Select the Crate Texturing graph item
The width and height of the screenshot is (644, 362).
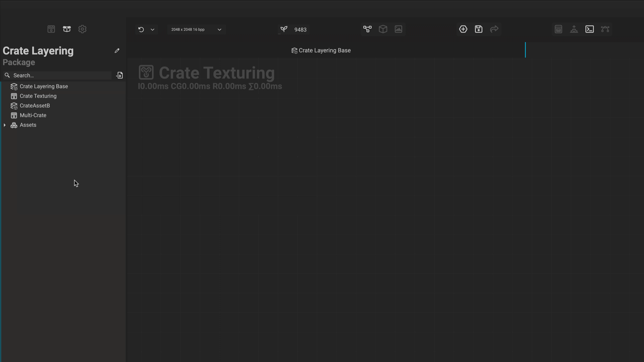(38, 96)
